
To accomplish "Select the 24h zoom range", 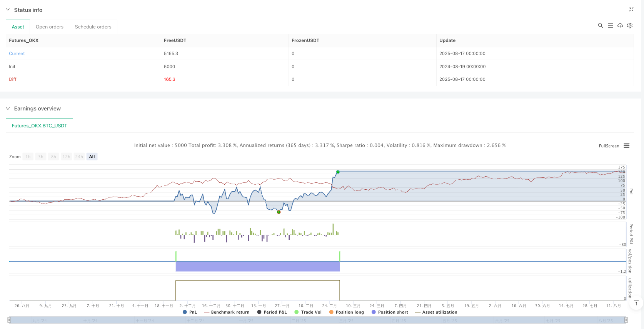I will pyautogui.click(x=79, y=157).
